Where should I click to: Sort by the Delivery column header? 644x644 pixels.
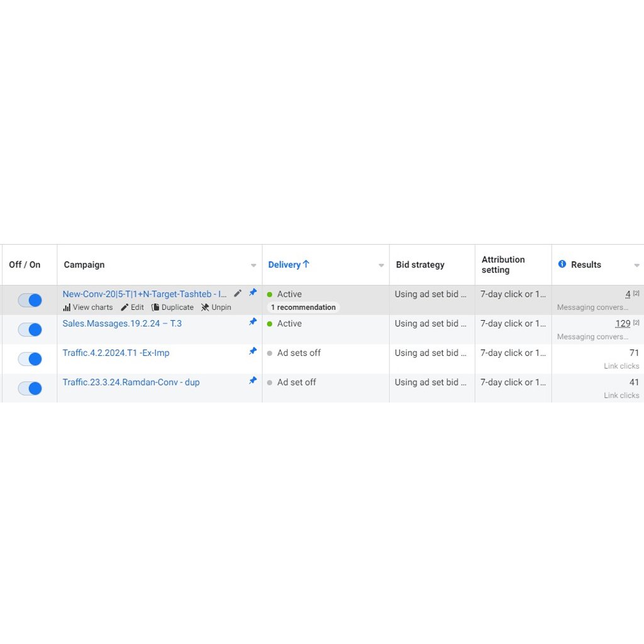click(289, 265)
